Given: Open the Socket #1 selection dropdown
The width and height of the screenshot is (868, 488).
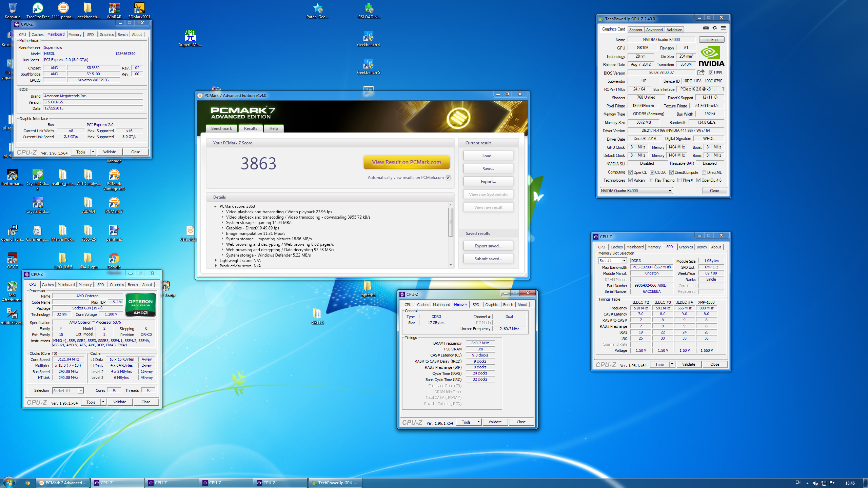Looking at the screenshot, I should pos(68,391).
